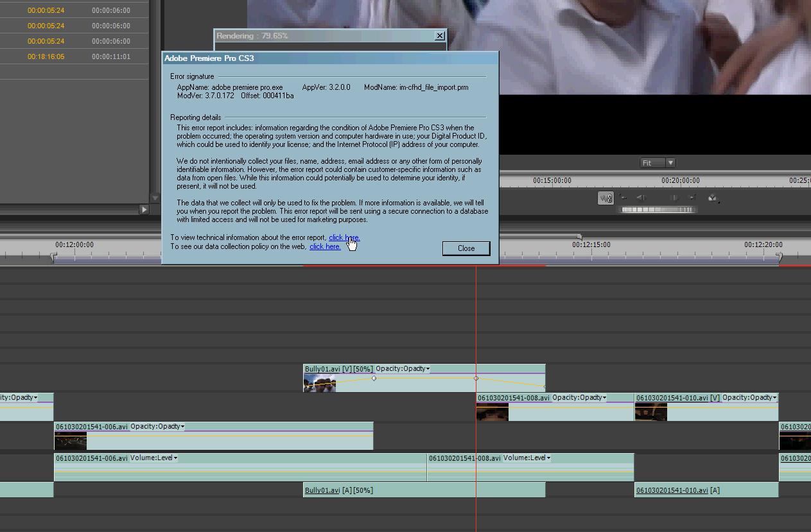This screenshot has width=811, height=532.
Task: Click the Output settings icon in monitor
Action: pos(713,198)
